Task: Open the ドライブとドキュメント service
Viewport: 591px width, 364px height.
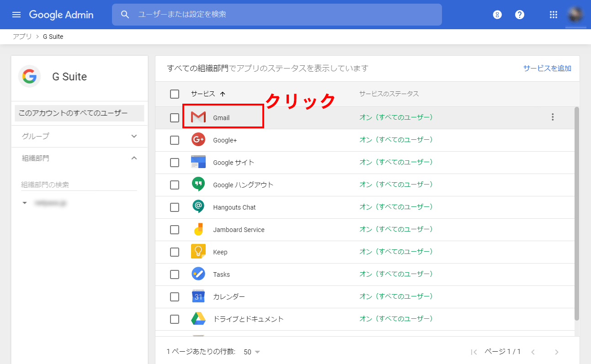Action: click(248, 319)
